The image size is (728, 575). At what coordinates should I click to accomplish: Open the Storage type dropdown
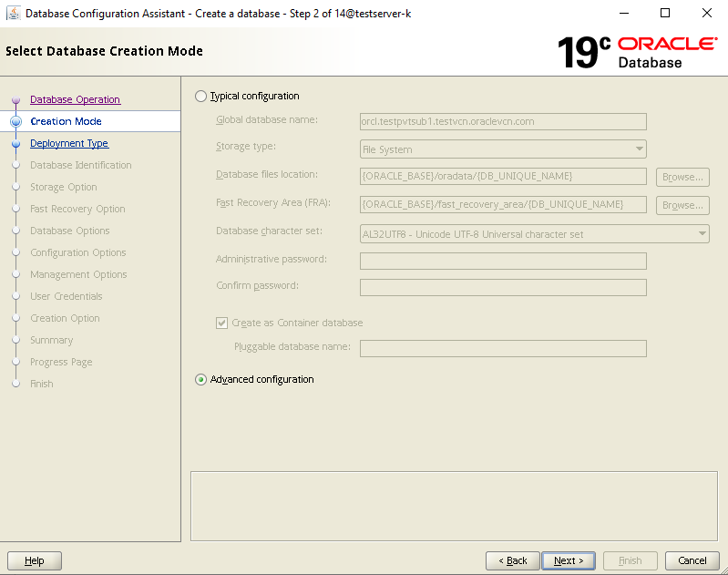[x=503, y=149]
